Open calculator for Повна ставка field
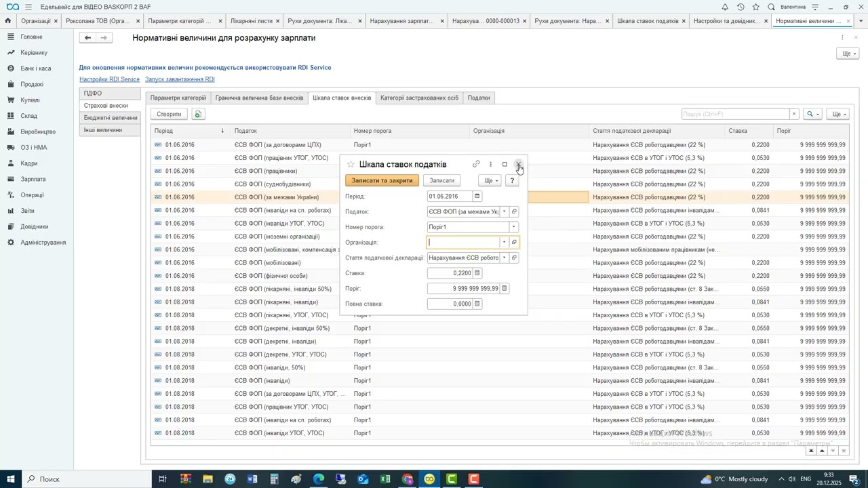Viewport: 868px width, 488px height. point(477,304)
